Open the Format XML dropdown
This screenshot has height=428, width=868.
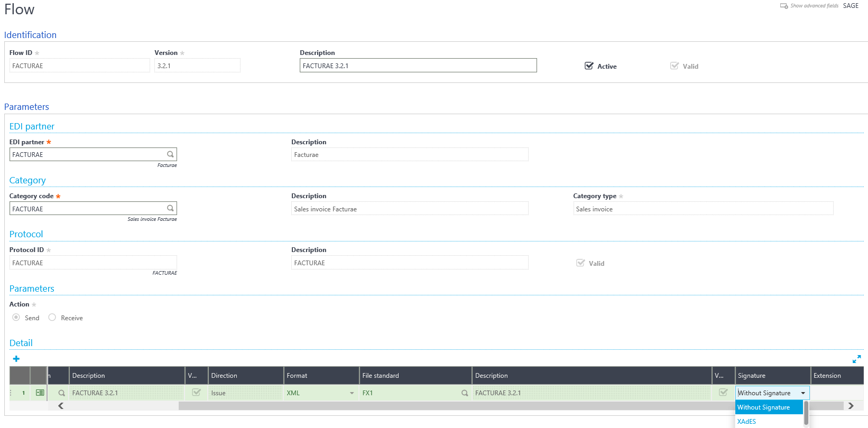click(x=352, y=393)
